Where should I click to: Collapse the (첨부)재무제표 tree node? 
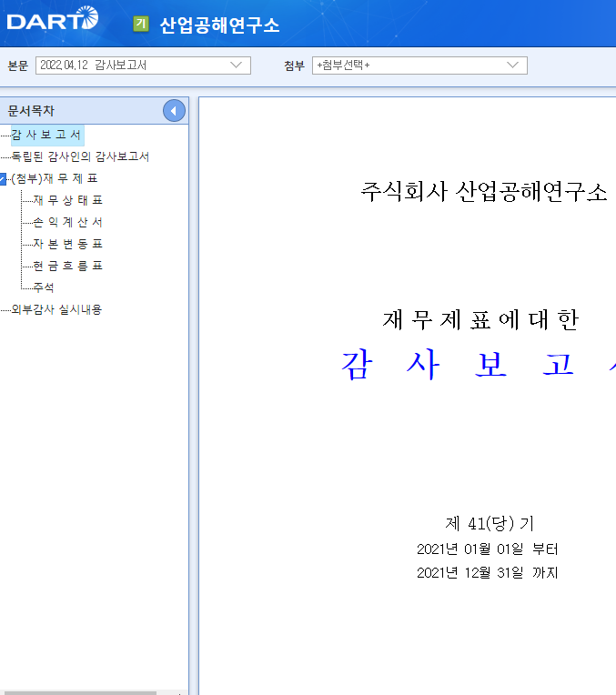click(x=3, y=178)
